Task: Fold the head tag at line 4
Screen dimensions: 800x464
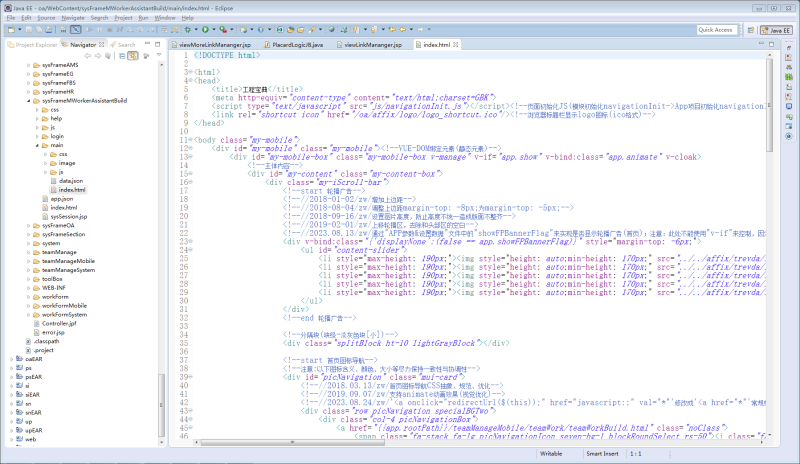Action: tap(191, 80)
